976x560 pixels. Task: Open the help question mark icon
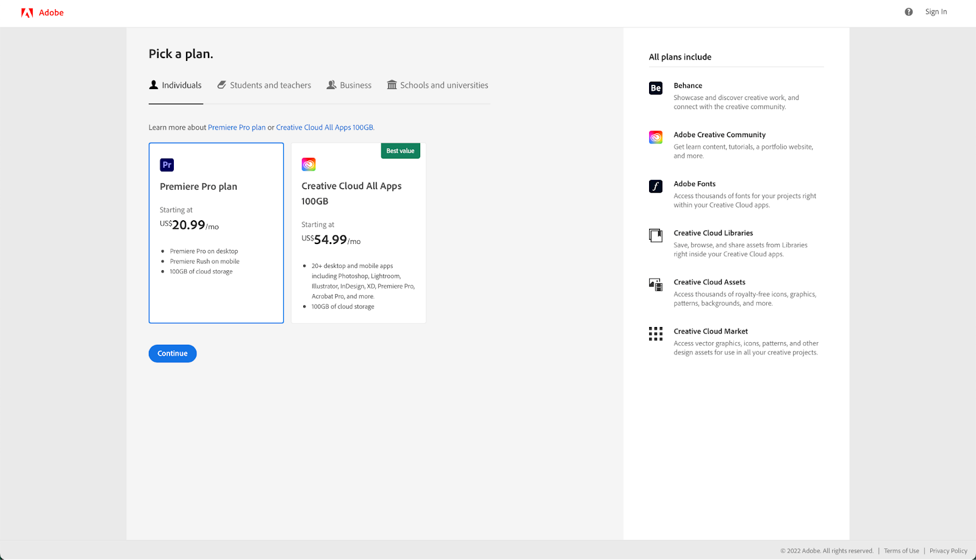coord(909,12)
